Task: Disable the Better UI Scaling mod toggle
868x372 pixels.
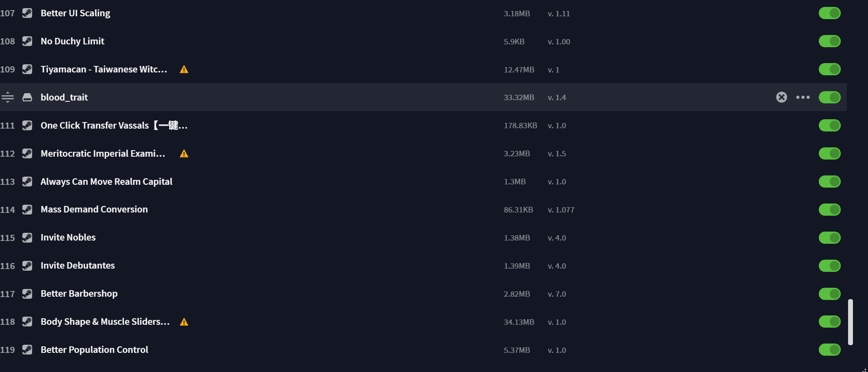Action: (x=829, y=13)
